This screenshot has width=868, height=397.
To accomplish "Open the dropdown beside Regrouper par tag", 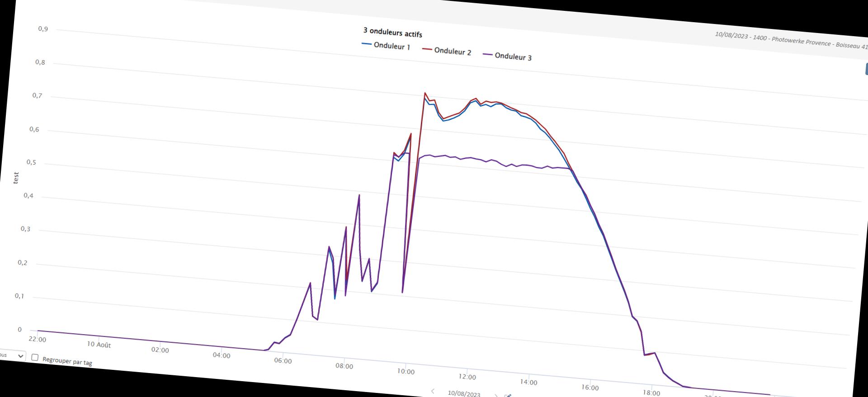I will 12,355.
